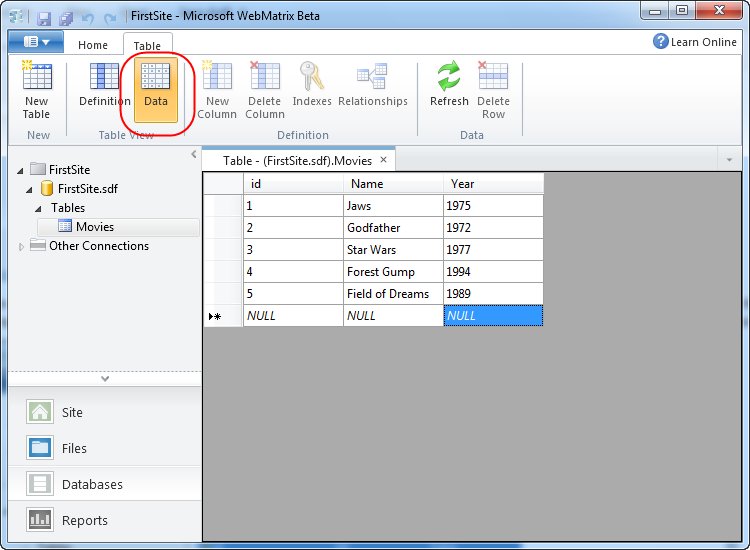Click the 1989 year cell

493,294
